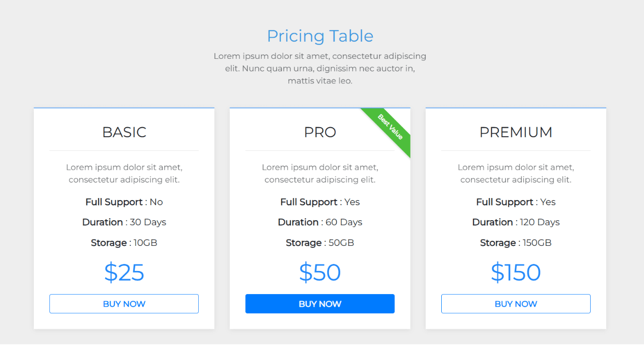Screen dimensions: 644x362
Task: Click the Full Support No line on BASIC
Action: tap(124, 202)
